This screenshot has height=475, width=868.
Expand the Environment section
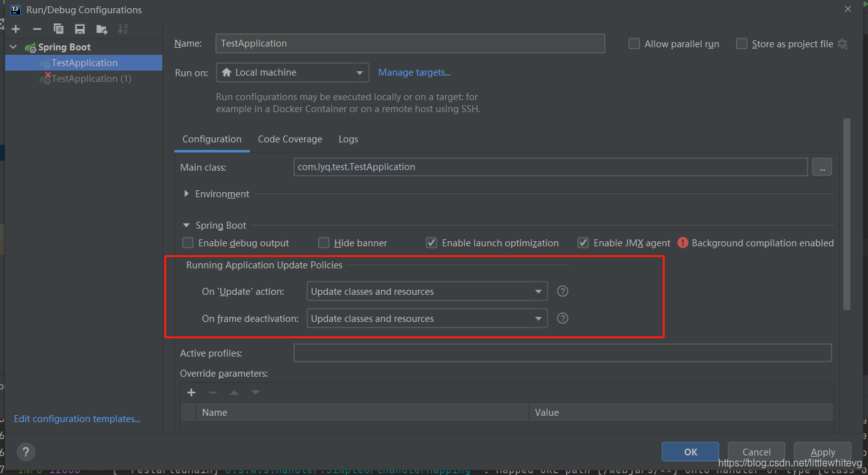pos(186,194)
